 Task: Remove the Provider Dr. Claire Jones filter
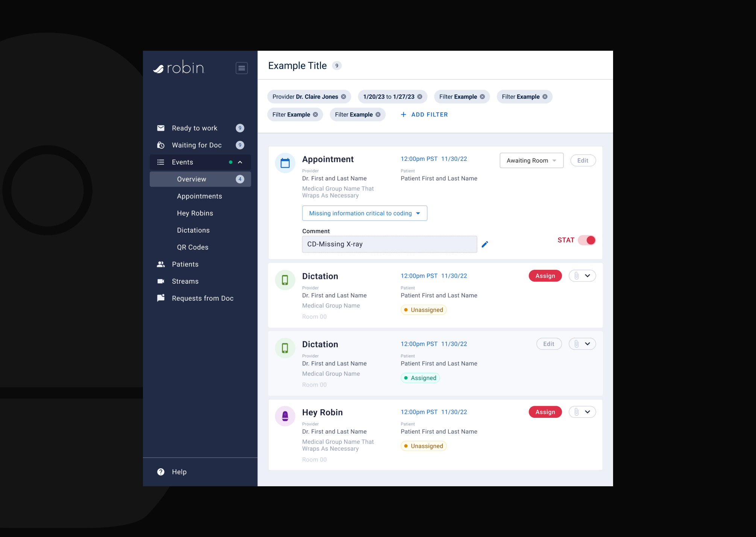click(x=343, y=97)
